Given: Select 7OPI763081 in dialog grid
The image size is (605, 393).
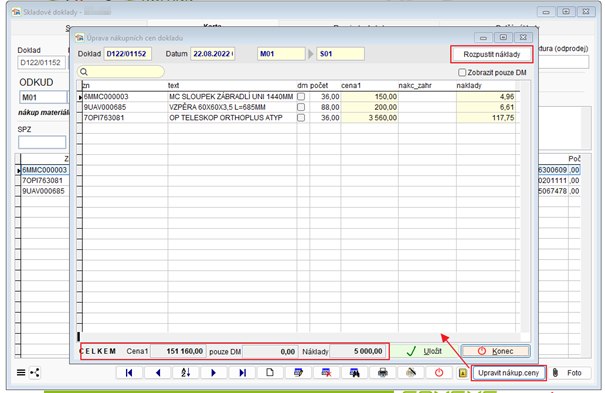Looking at the screenshot, I should [x=125, y=118].
